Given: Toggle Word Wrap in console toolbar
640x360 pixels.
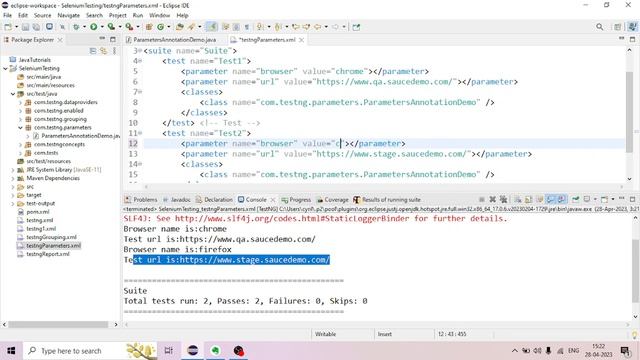Looking at the screenshot, I should point(540,199).
